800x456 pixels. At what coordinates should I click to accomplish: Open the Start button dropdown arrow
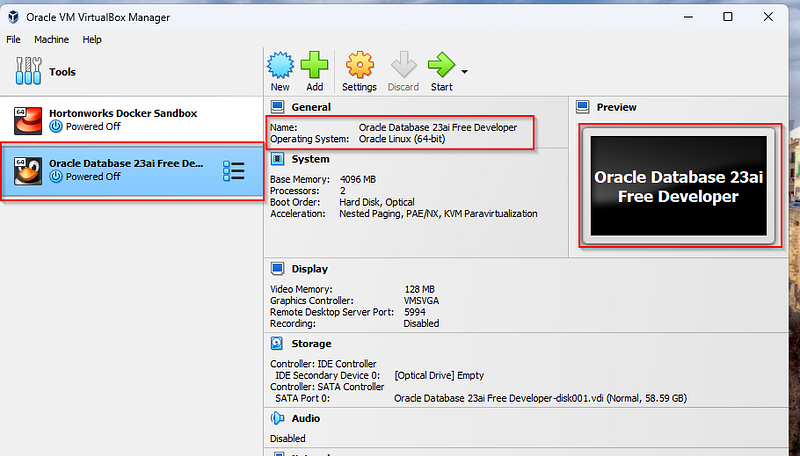pos(464,72)
